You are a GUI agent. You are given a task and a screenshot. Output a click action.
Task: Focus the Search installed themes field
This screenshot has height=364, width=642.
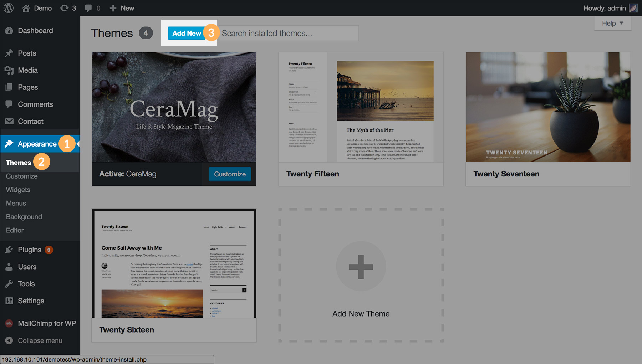click(288, 33)
